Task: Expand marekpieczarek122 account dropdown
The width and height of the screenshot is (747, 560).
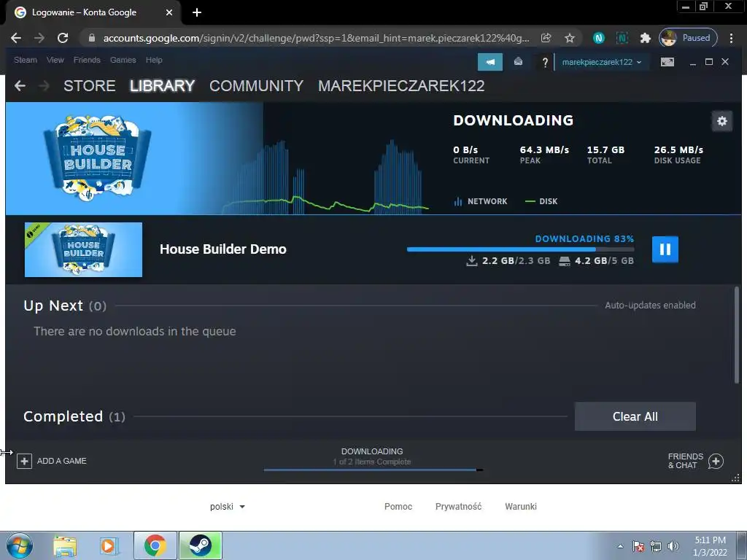Action: click(601, 62)
